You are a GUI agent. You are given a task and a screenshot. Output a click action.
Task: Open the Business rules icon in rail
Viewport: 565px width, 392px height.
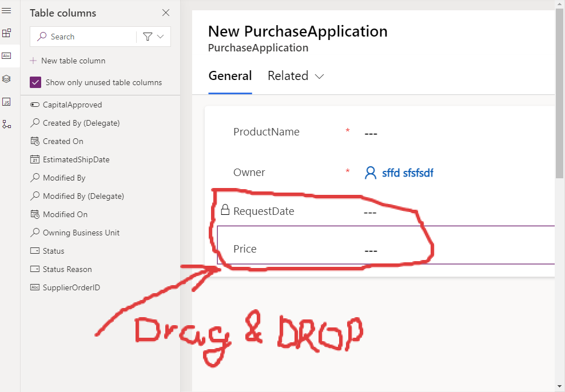[7, 124]
